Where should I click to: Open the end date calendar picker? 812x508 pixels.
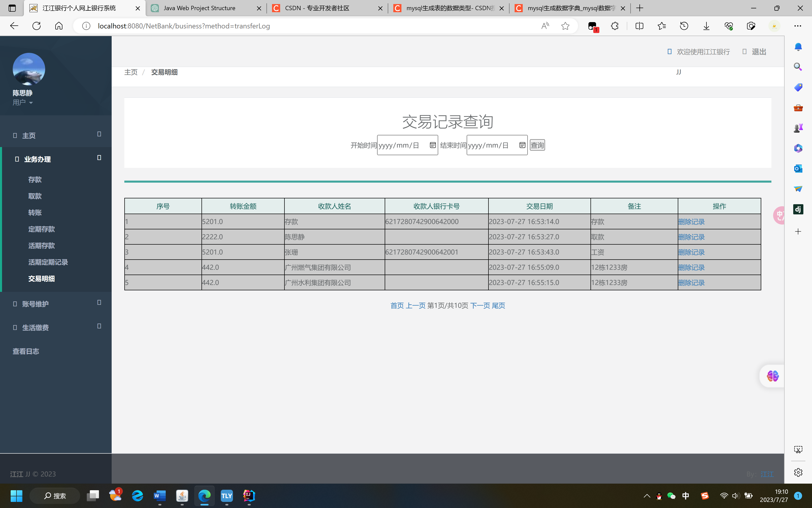[522, 145]
